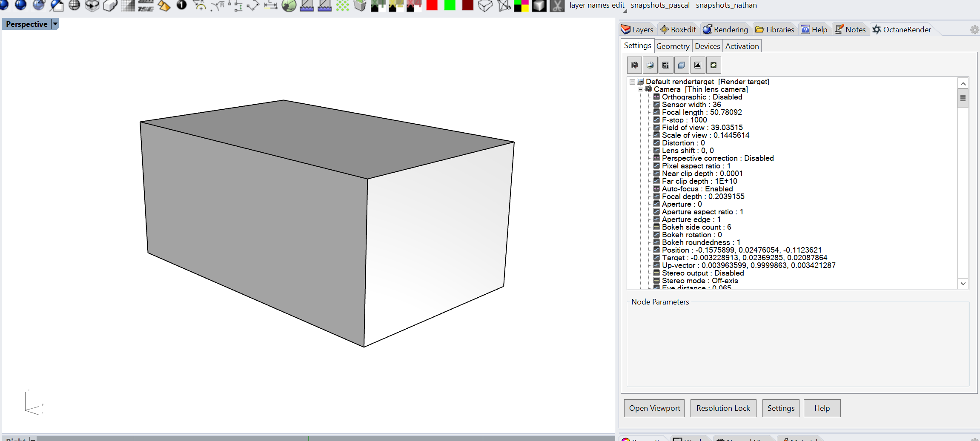Click the dark red color swatch in toolbar
The height and width of the screenshot is (441, 980).
(x=467, y=5)
